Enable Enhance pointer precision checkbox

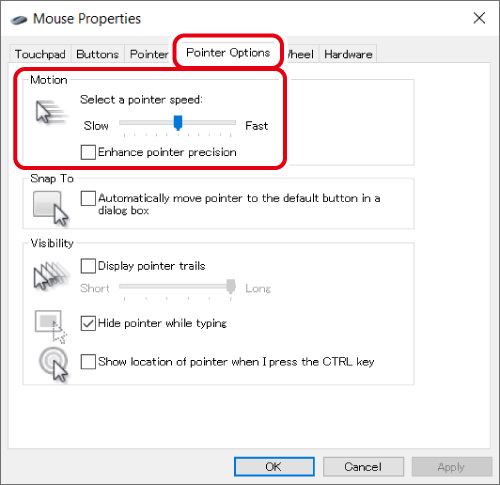[x=88, y=152]
